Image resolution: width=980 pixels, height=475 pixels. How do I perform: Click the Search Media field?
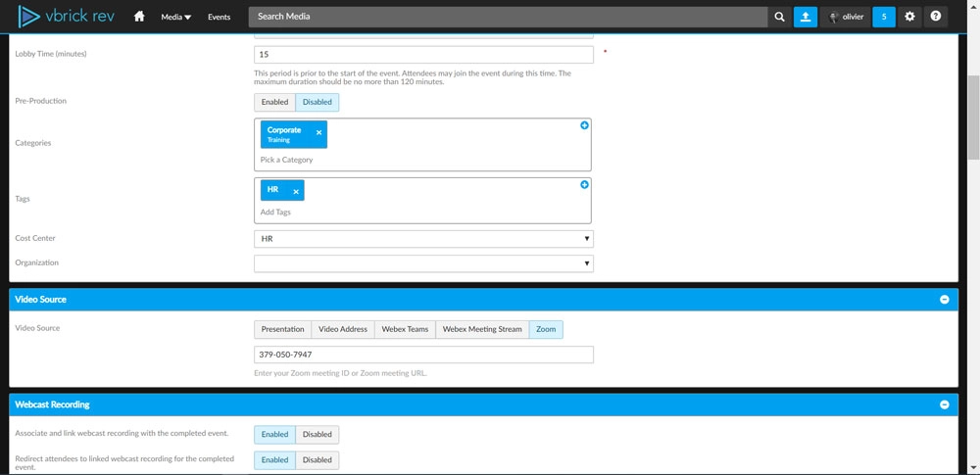click(508, 17)
